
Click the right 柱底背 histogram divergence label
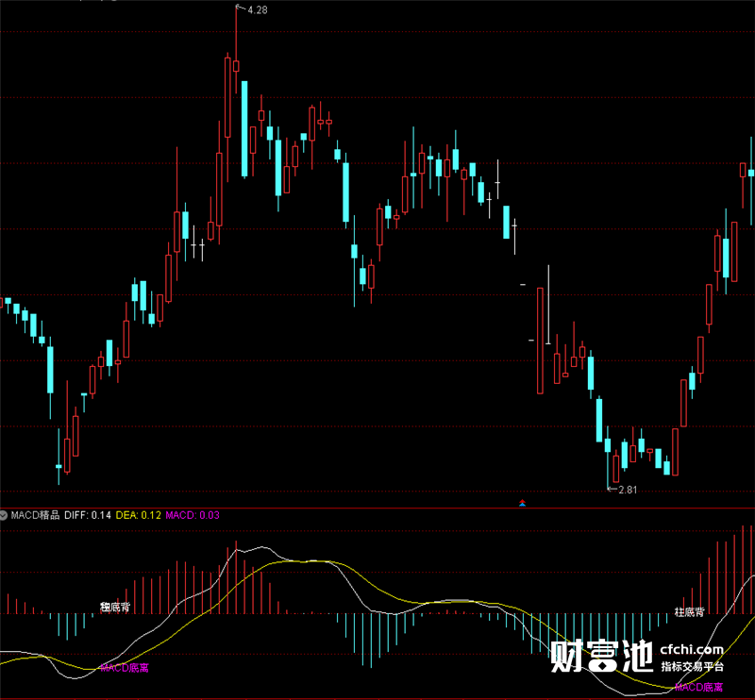(689, 612)
